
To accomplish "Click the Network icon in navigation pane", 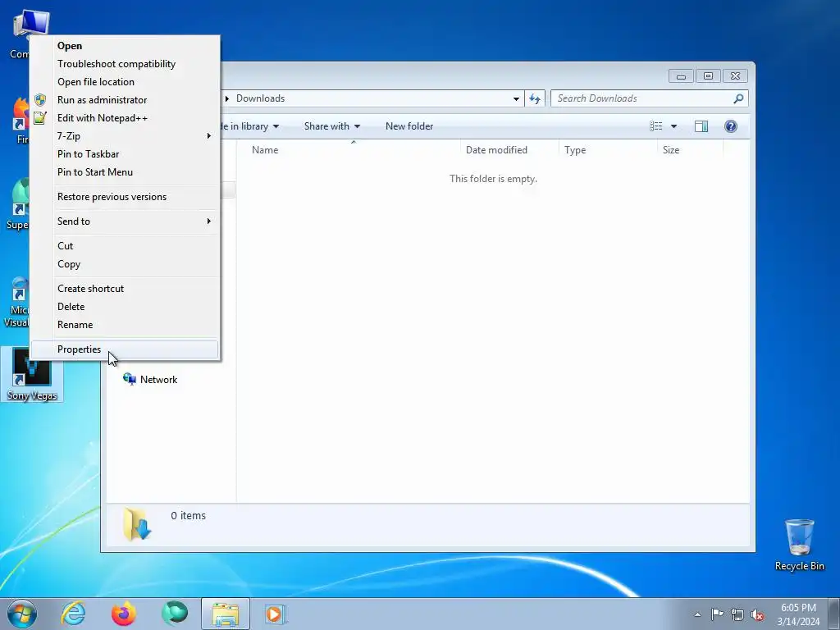I will click(x=129, y=379).
